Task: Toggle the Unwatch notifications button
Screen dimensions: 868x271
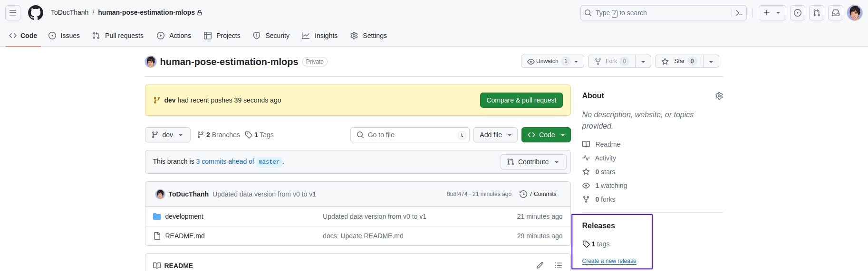Action: coord(552,61)
